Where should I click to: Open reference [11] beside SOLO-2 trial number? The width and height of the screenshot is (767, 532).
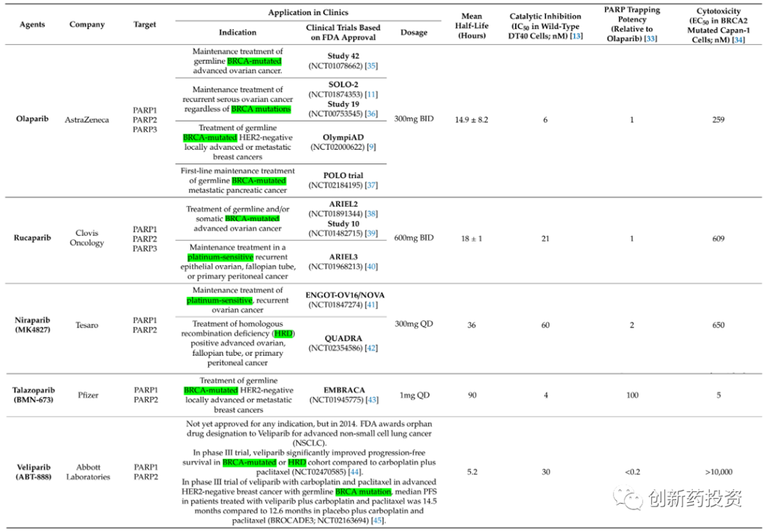371,94
